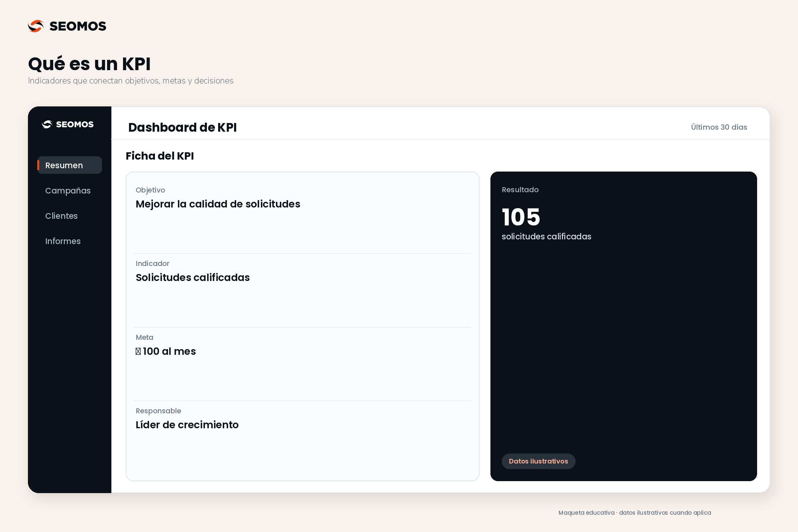The height and width of the screenshot is (532, 798).
Task: Click the Meta label
Action: (x=145, y=337)
